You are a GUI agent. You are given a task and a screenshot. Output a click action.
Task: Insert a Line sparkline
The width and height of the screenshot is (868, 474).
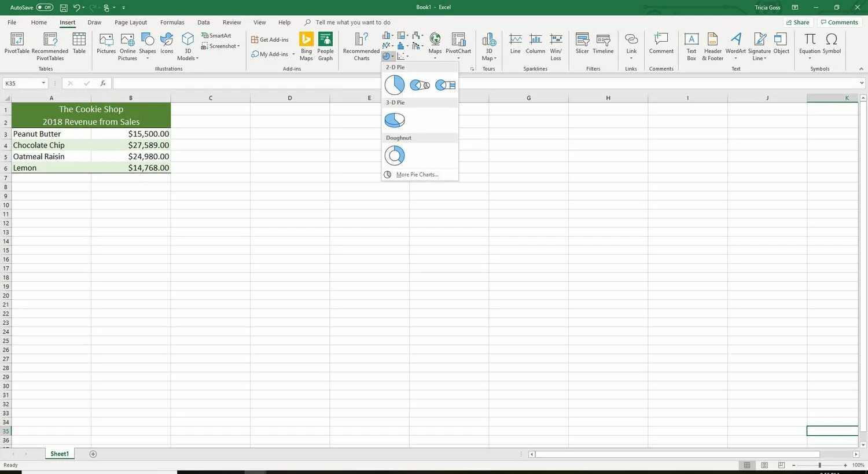515,44
